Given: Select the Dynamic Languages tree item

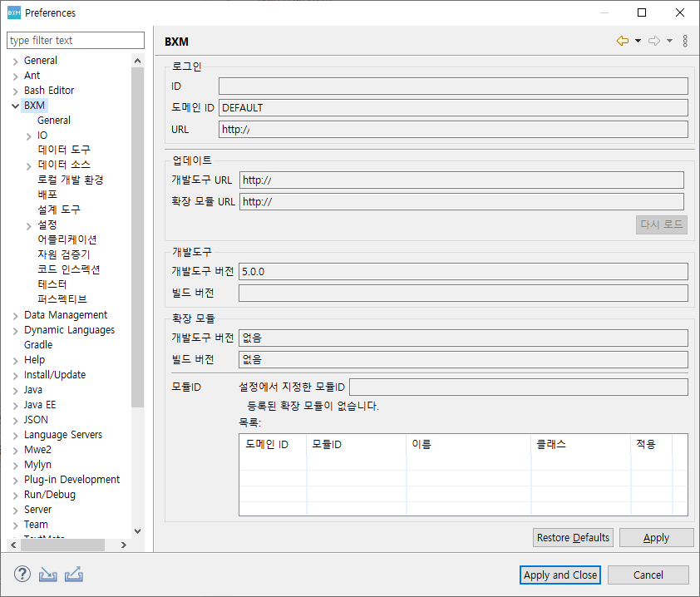Looking at the screenshot, I should pos(69,330).
